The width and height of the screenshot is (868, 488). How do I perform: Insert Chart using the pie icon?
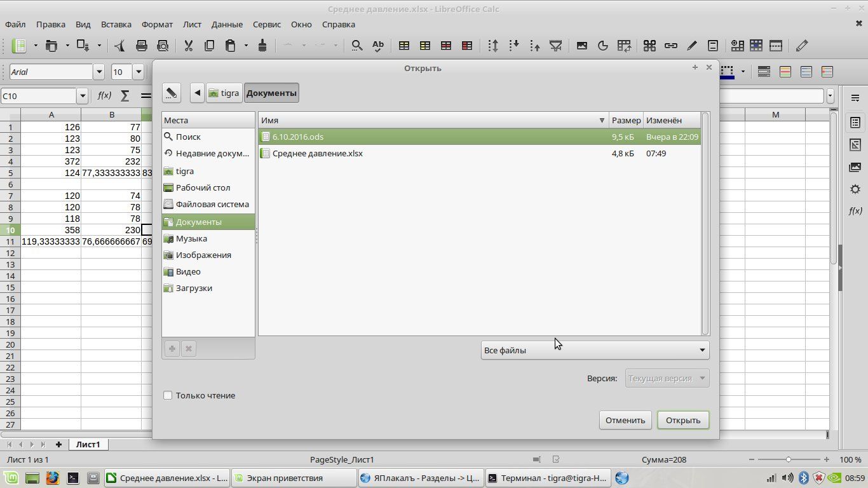(x=603, y=46)
